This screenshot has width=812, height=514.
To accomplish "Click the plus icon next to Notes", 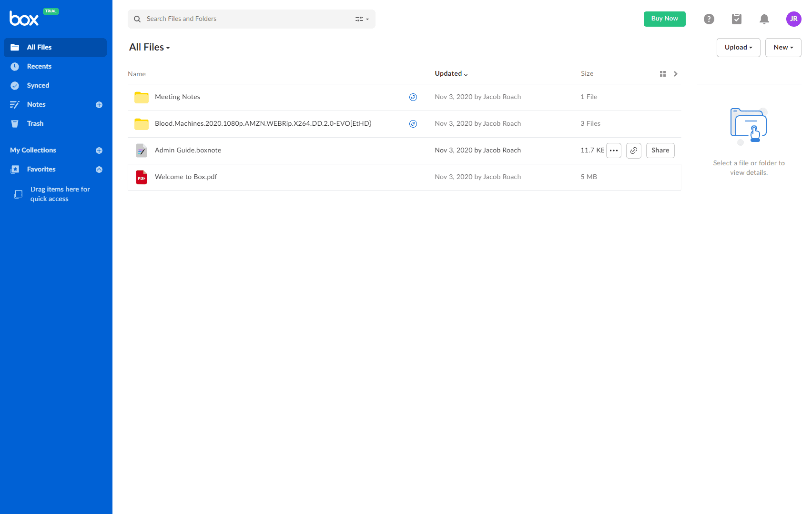I will (99, 105).
